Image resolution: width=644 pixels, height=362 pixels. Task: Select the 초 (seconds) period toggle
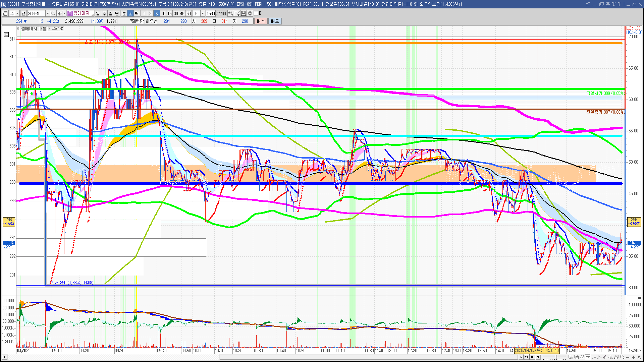[130, 13]
